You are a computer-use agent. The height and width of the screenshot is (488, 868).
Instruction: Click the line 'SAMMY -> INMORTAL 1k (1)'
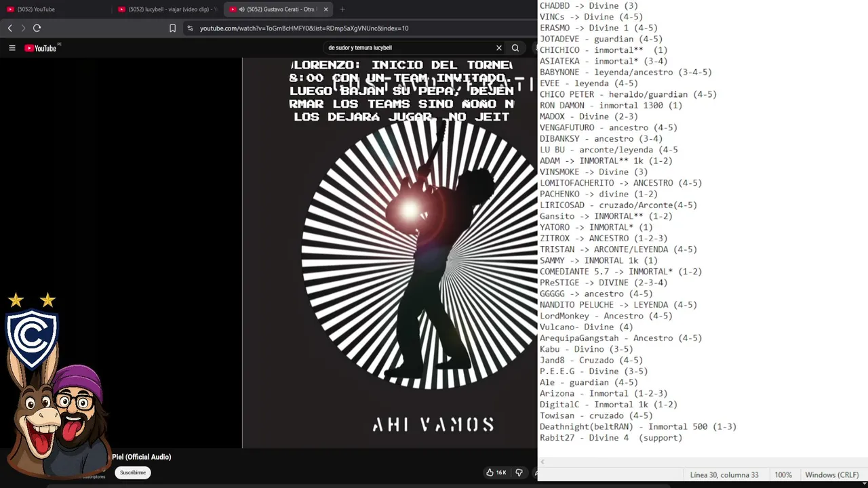(x=599, y=260)
